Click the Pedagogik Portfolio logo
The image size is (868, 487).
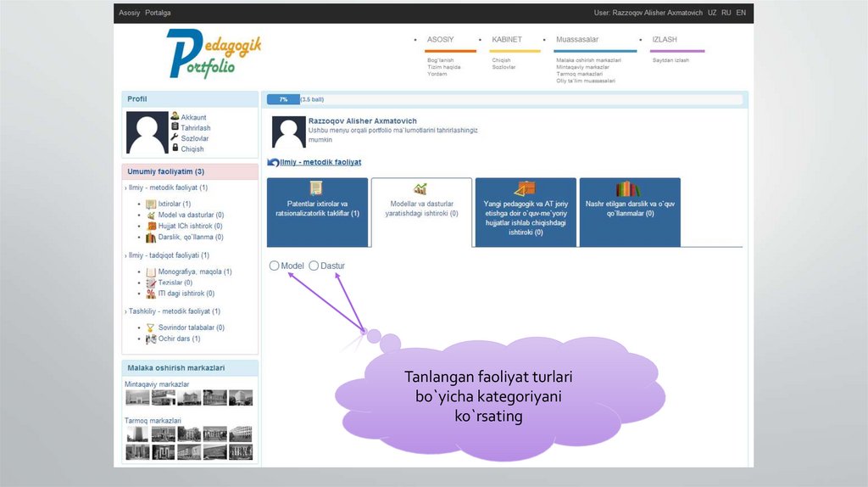coord(214,53)
